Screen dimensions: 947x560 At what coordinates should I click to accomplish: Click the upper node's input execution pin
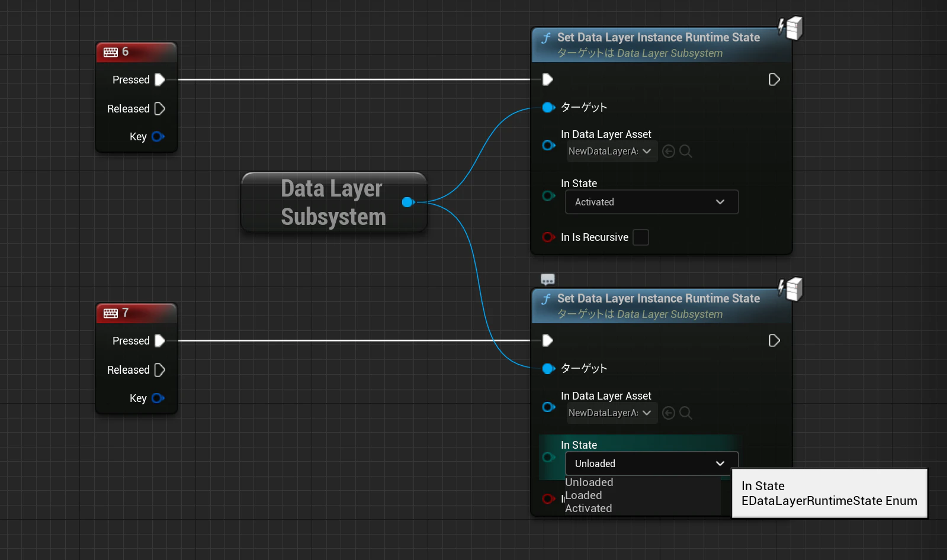point(548,79)
